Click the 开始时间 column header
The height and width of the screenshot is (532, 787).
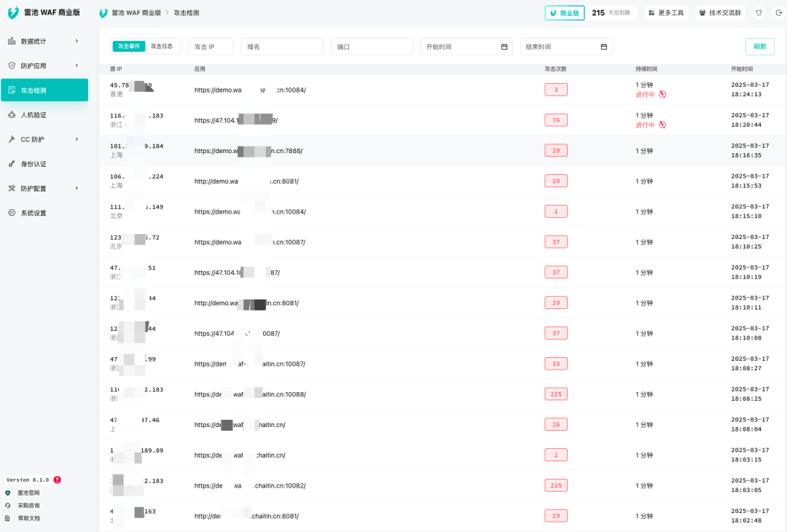pos(742,69)
